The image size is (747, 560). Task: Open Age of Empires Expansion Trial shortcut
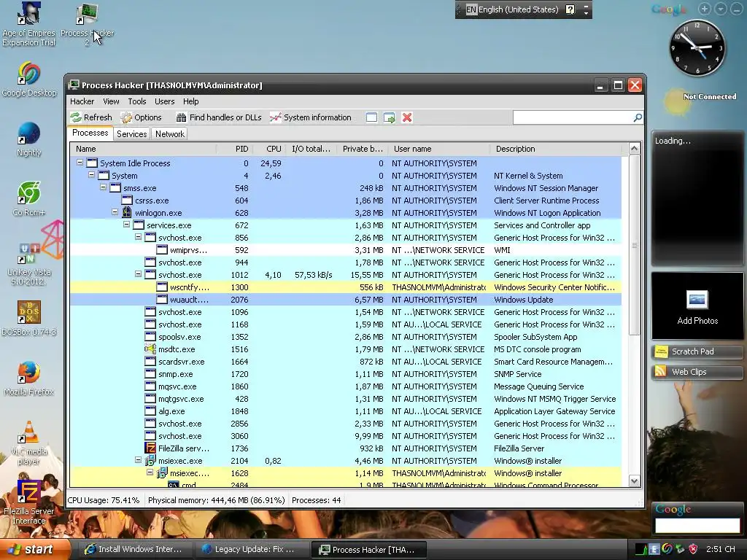29,24
